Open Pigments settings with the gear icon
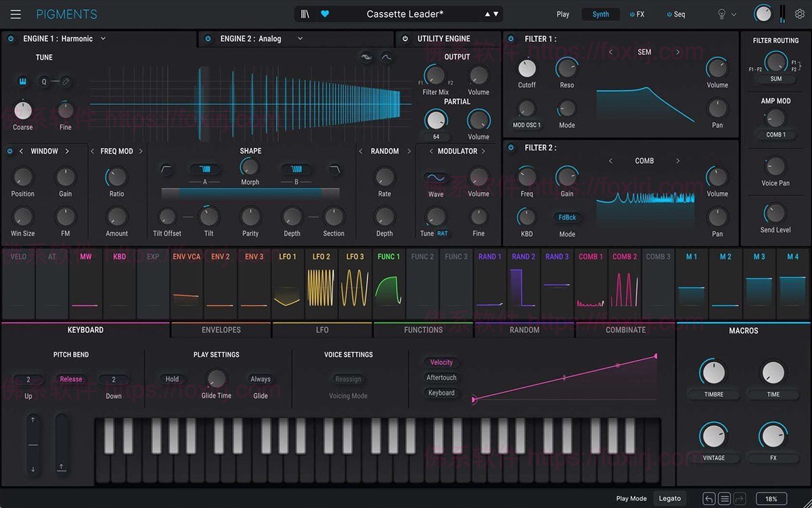Image resolution: width=812 pixels, height=508 pixels. [x=799, y=14]
